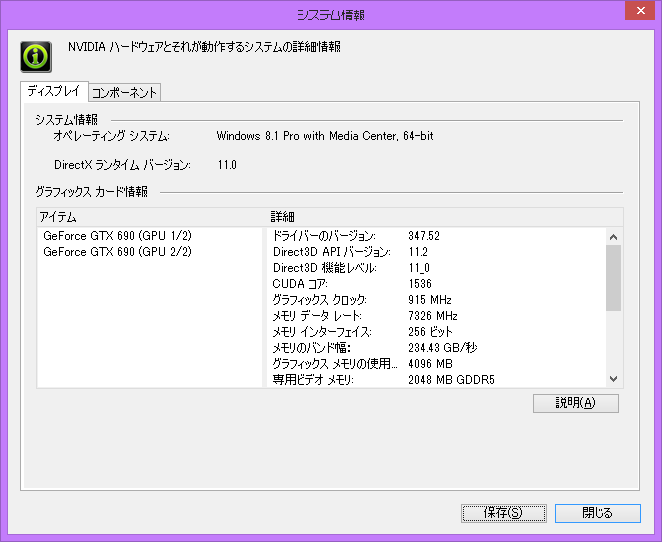
Task: Click the 256 ビット value
Action: 430,332
